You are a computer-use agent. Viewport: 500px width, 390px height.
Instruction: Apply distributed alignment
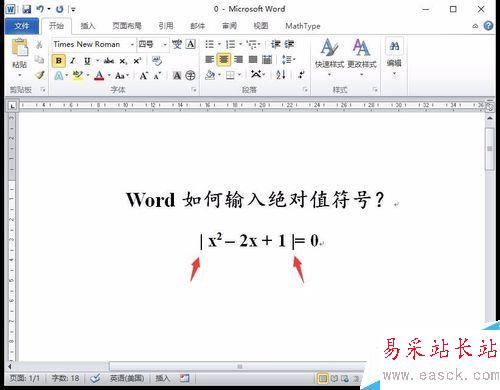coord(267,60)
